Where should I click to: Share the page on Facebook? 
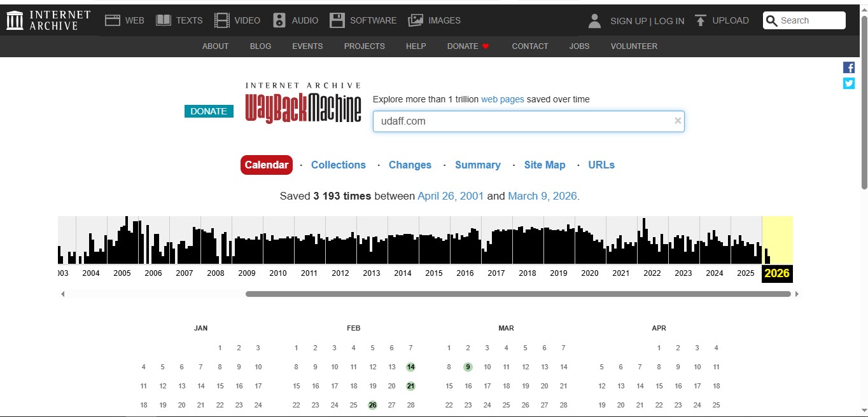(x=849, y=67)
